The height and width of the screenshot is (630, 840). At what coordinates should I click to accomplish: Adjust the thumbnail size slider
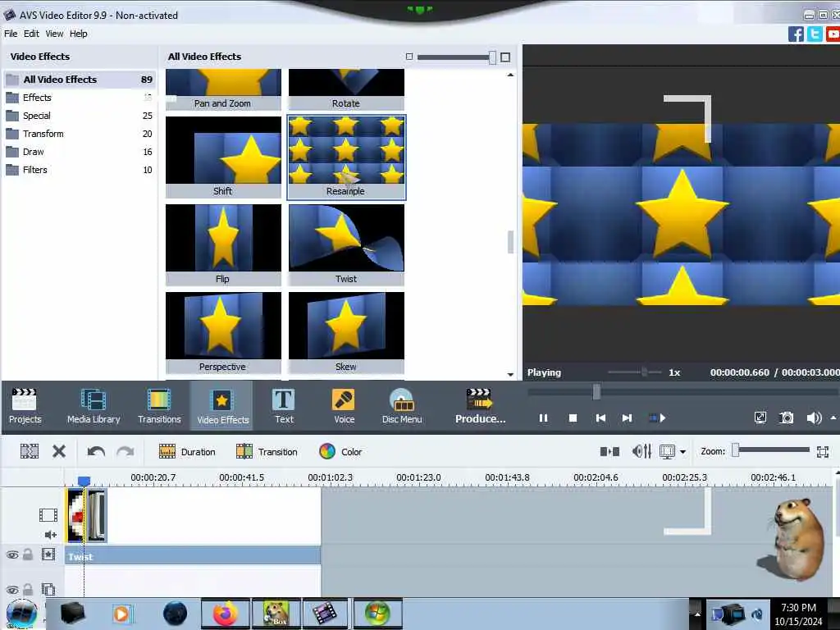pyautogui.click(x=492, y=57)
